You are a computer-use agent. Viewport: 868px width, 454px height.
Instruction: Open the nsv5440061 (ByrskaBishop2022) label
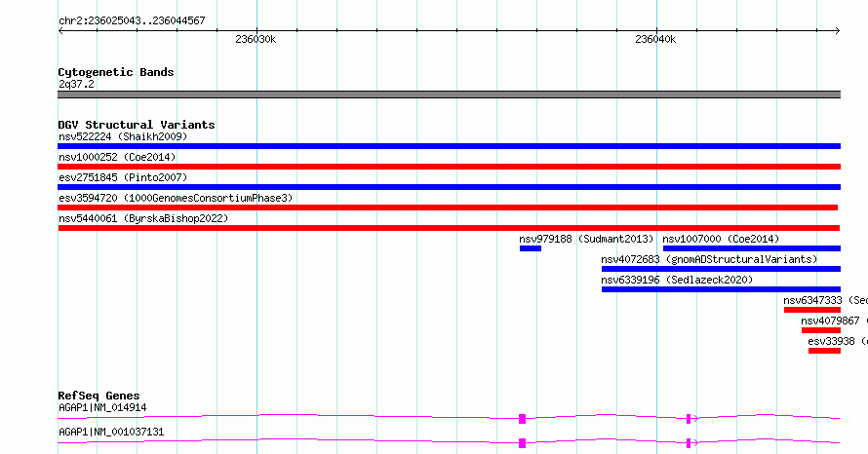pos(143,218)
